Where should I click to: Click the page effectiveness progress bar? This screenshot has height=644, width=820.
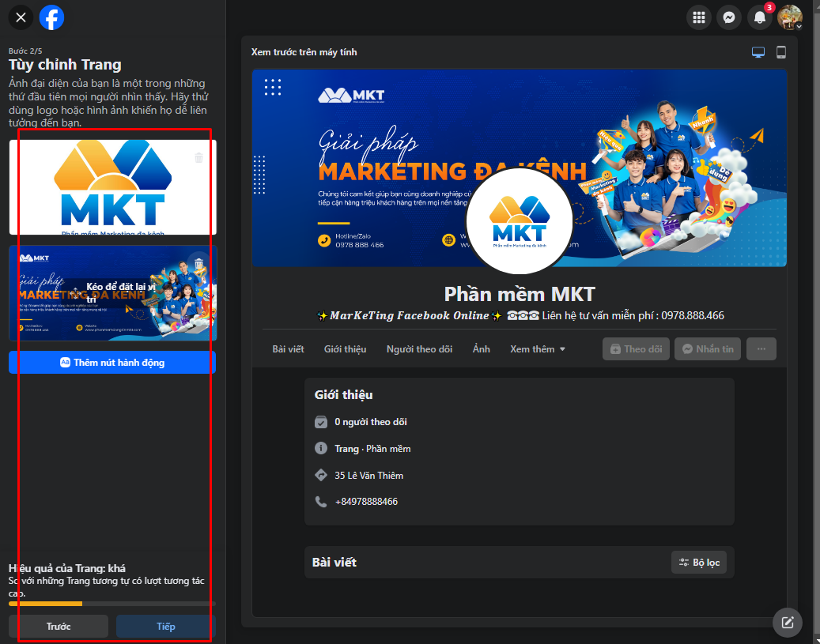coord(112,604)
